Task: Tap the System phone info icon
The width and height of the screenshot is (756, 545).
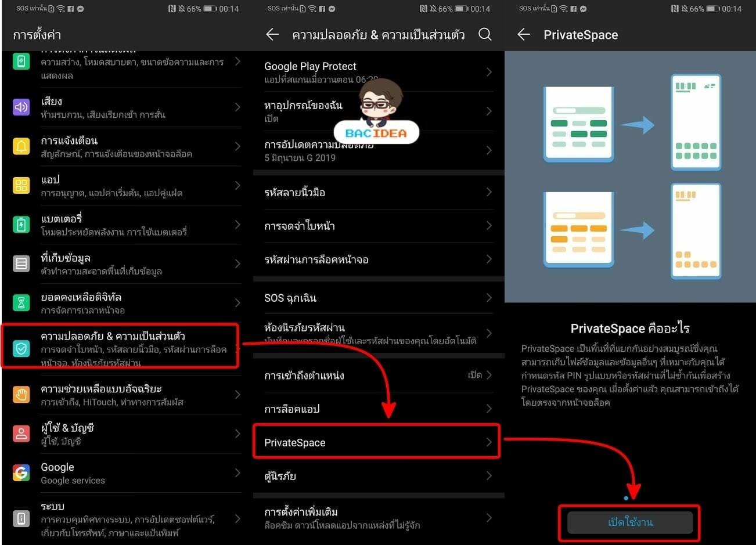Action: coord(21,518)
